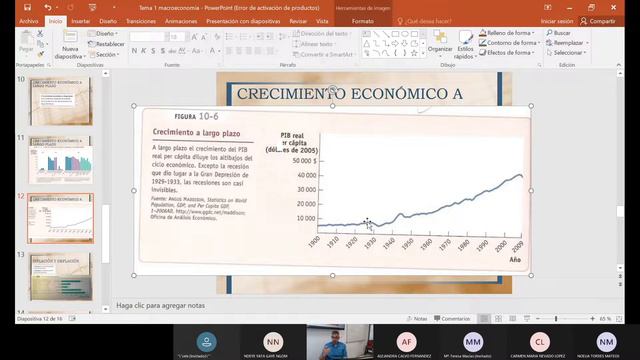Open Contorno de forma dropdown
Image resolution: width=640 pixels, height=360 pixels.
click(510, 42)
